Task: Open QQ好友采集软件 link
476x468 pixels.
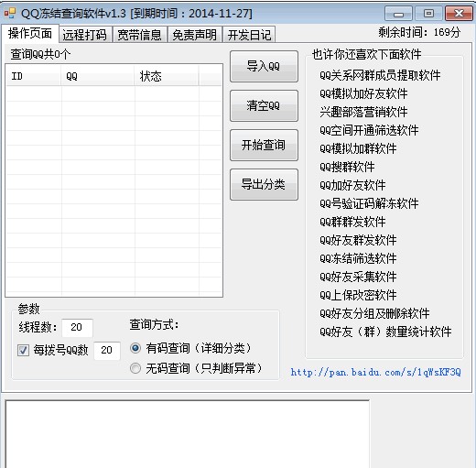Action: [x=358, y=277]
